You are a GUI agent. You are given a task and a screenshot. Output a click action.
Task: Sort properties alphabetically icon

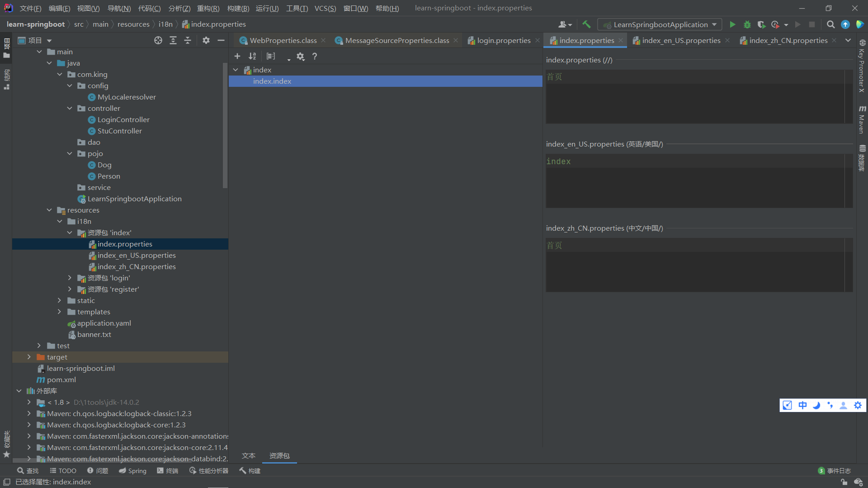252,56
